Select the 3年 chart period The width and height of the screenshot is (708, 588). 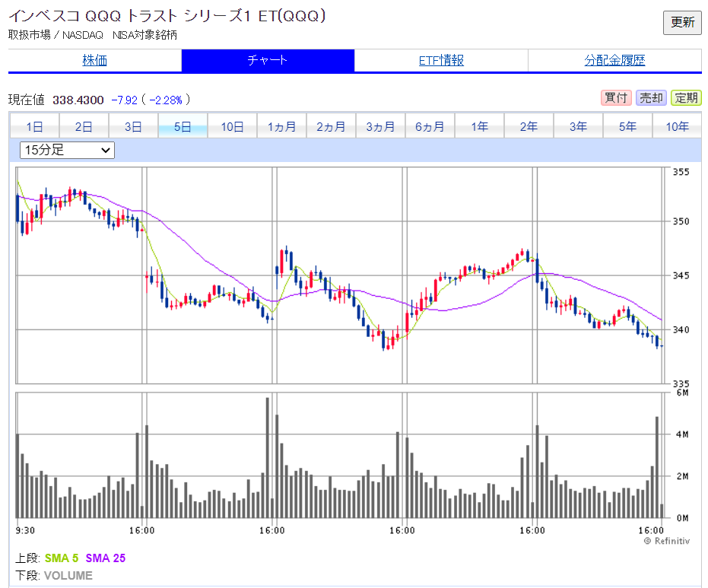point(579,126)
